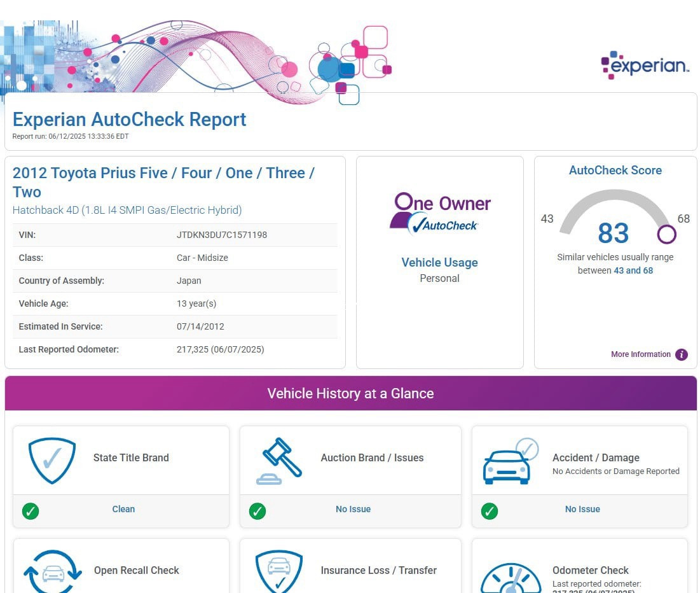
Task: Click the Class value Car - Midsize
Action: pyautogui.click(x=202, y=258)
